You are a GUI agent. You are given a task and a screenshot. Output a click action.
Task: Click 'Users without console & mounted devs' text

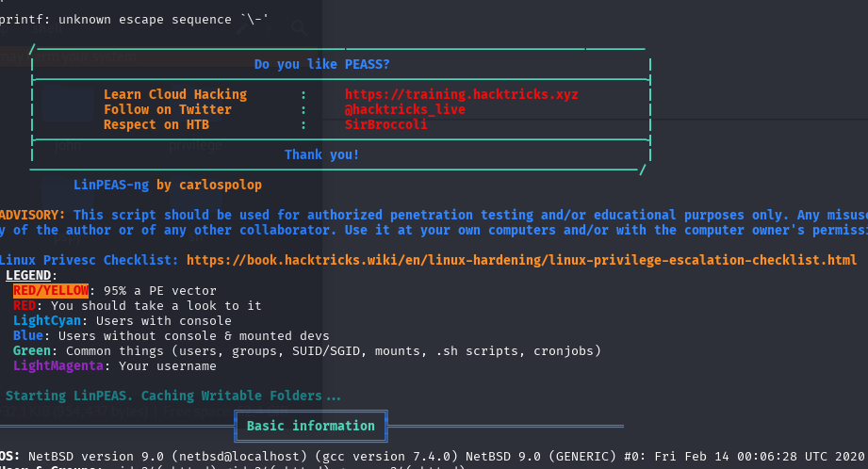coord(194,335)
